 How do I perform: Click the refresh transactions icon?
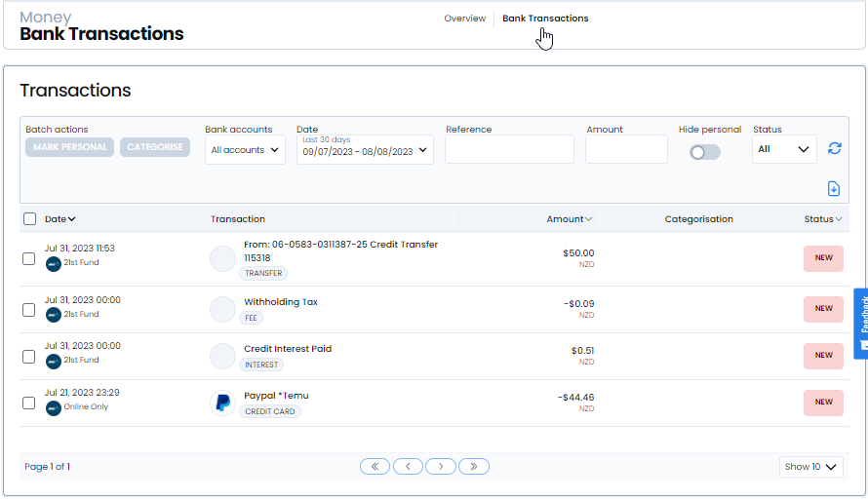(834, 148)
